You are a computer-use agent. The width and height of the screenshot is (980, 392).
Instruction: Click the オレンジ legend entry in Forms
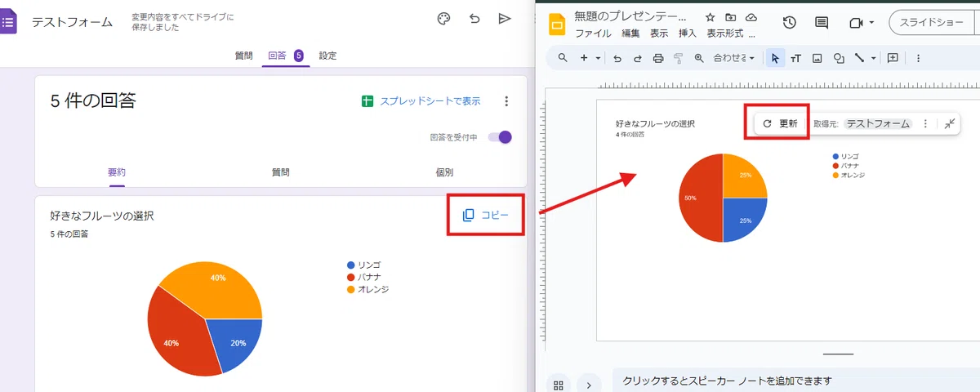coord(367,289)
